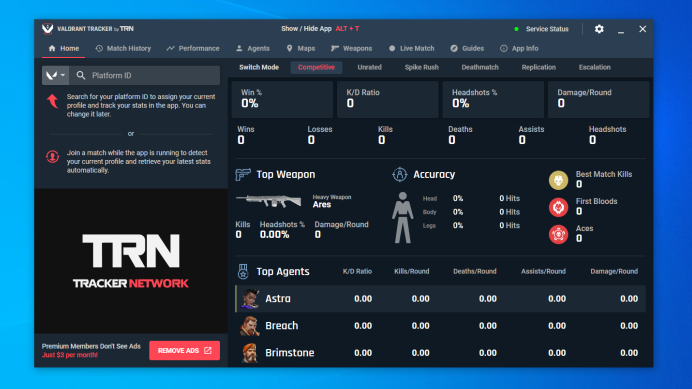
Task: Click the Top Agents medal icon
Action: 243,272
